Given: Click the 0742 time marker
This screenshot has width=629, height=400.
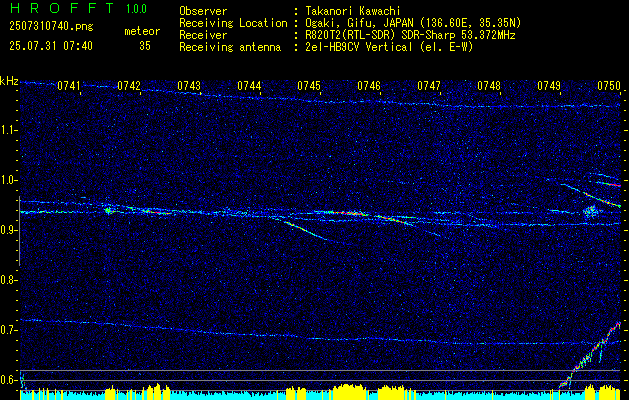Looking at the screenshot, I should click(129, 86).
